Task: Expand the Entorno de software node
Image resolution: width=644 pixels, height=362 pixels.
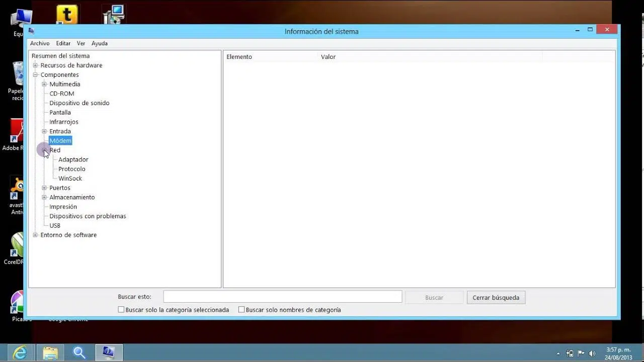Action: [x=35, y=235]
